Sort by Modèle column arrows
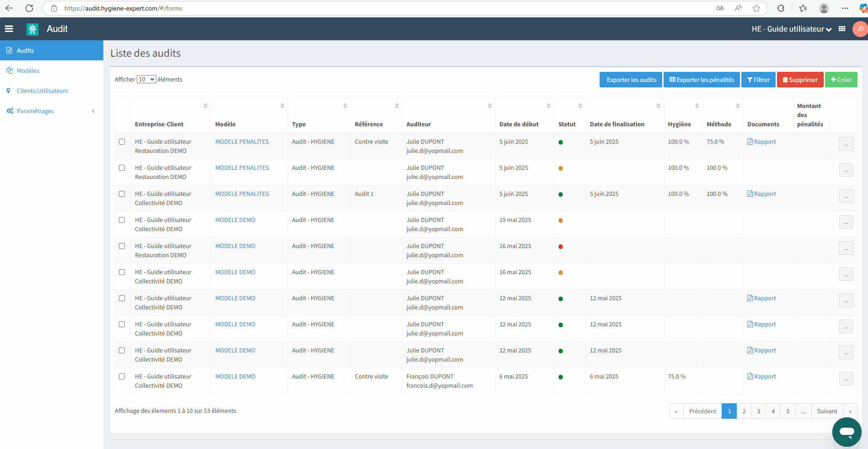The width and height of the screenshot is (868, 449). pos(282,106)
